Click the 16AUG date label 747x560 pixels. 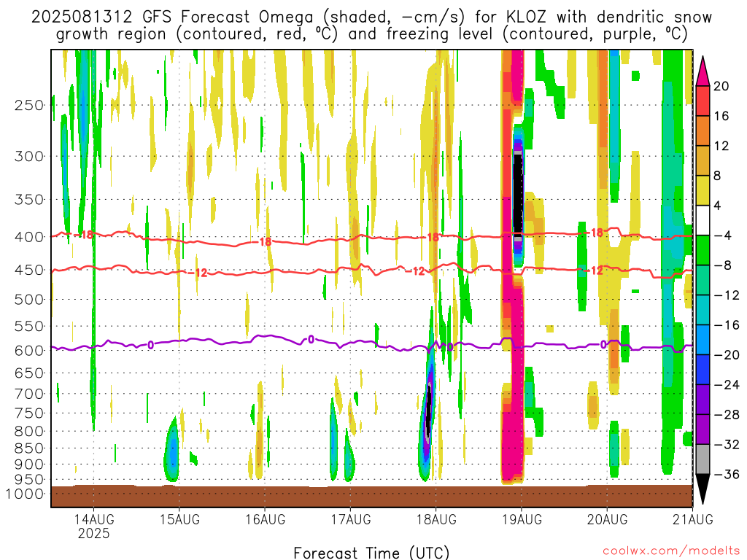point(266,519)
